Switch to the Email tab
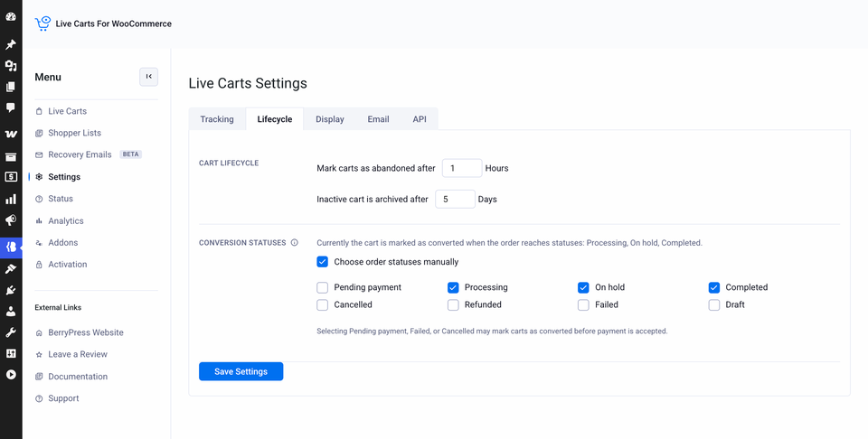The width and height of the screenshot is (868, 439). (x=378, y=119)
